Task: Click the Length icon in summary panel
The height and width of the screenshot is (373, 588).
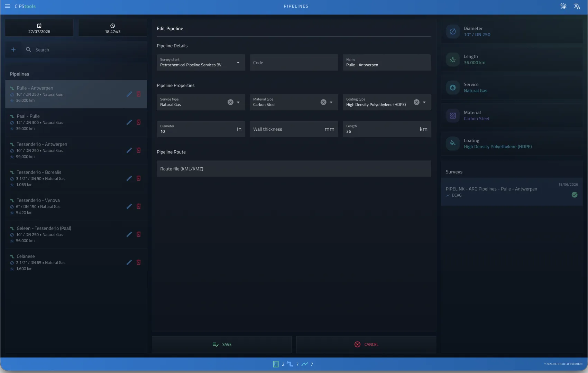Action: 453,59
